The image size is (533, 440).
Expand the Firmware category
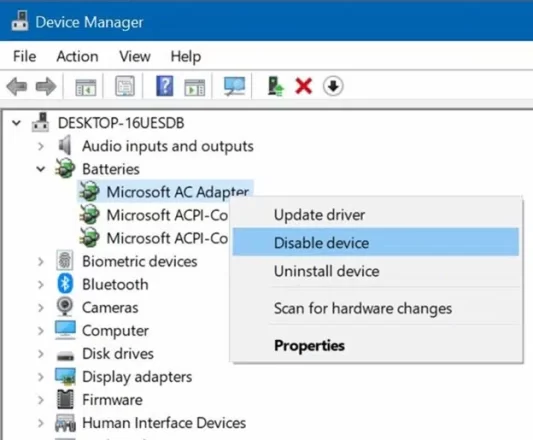point(40,400)
